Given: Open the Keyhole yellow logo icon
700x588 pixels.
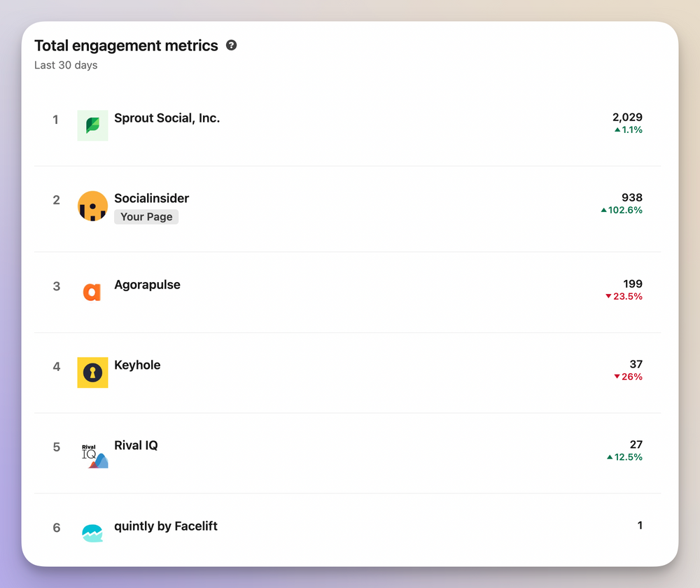Looking at the screenshot, I should coord(92,372).
